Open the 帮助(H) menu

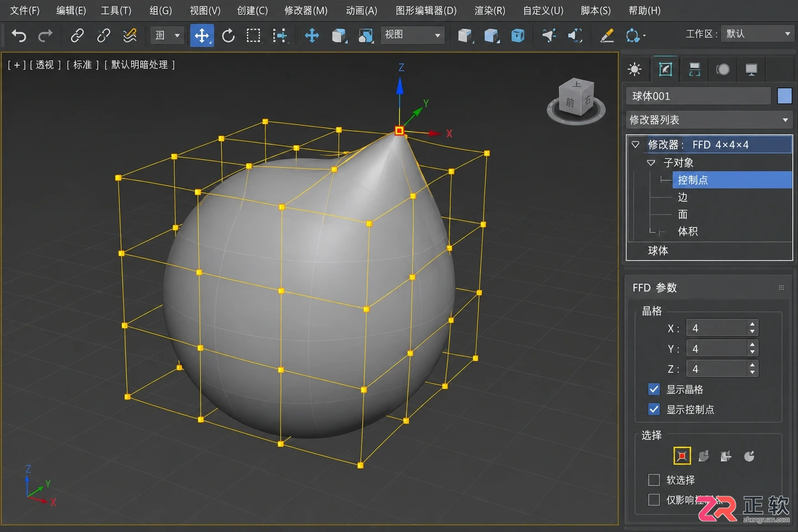click(644, 11)
